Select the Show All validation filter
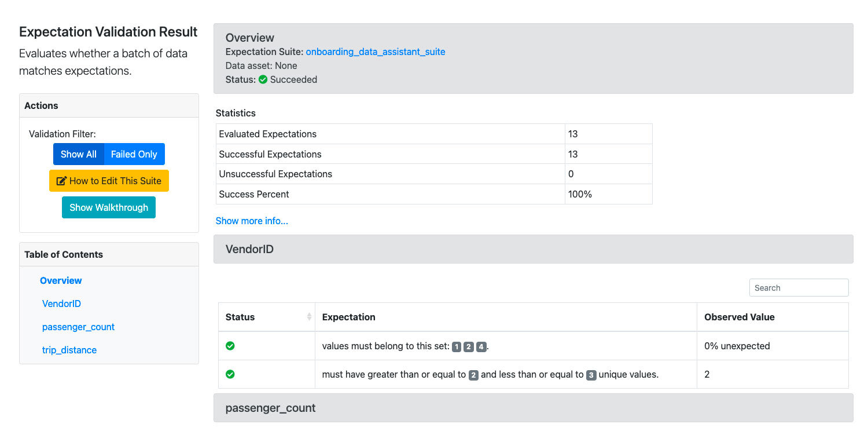The height and width of the screenshot is (446, 868). (x=79, y=154)
